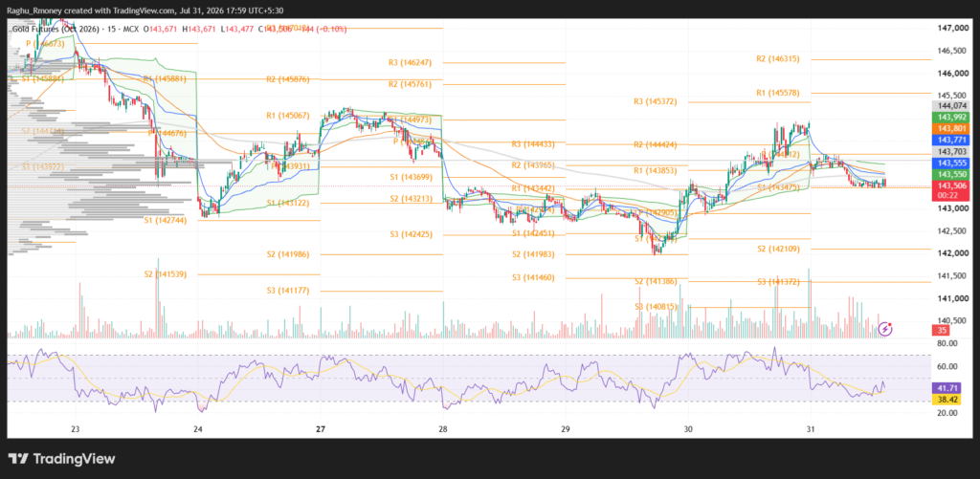Click the S3 (140815) pivot label
The image size is (980, 479).
coord(656,307)
